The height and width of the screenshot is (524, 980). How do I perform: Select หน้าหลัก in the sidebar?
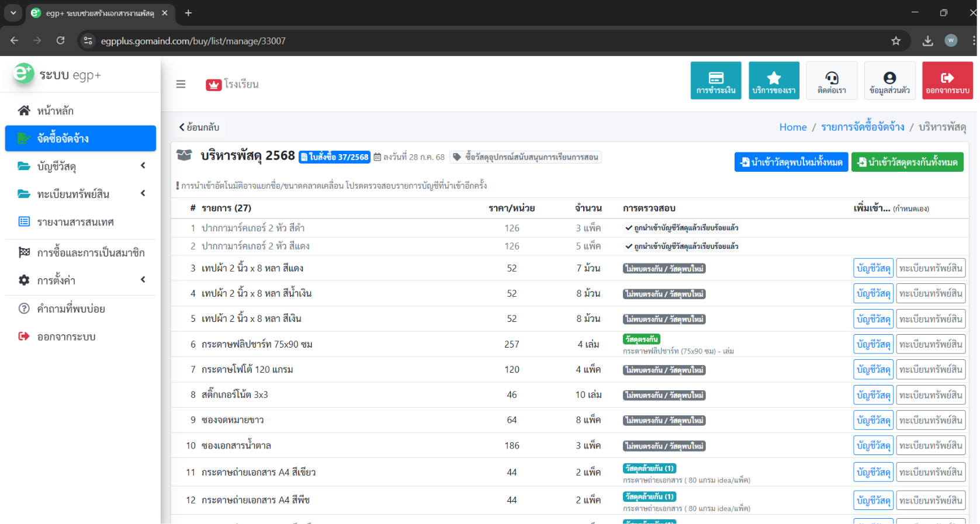(56, 111)
